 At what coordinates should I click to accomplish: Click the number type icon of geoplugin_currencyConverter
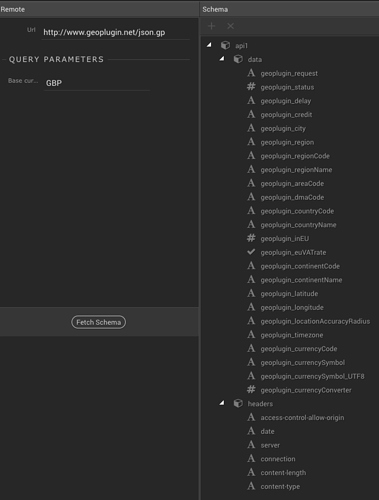coord(251,390)
